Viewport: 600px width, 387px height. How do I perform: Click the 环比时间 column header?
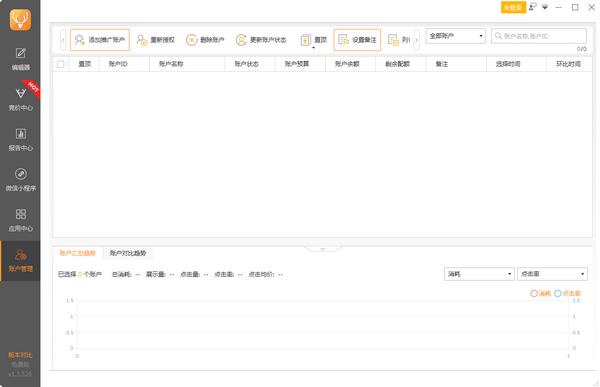click(569, 64)
